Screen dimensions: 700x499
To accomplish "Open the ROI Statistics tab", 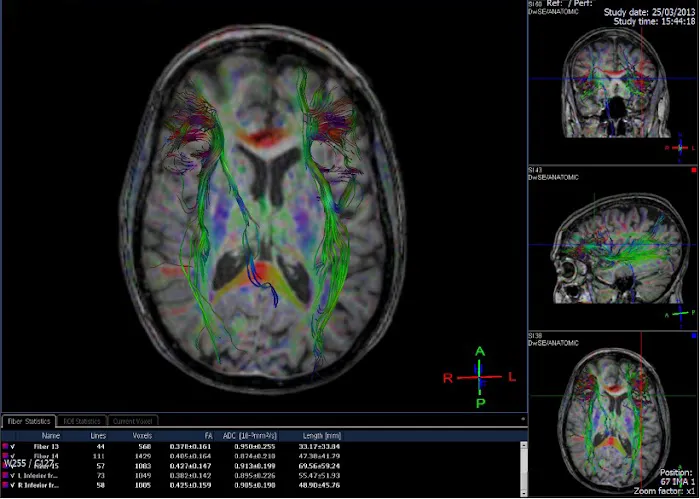I will (81, 421).
